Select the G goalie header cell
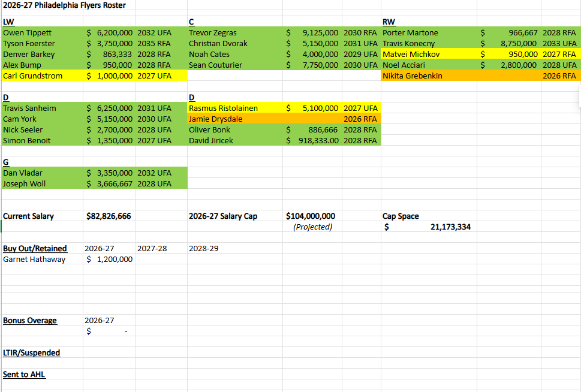Viewport: 581px width, 392px height. 42,162
